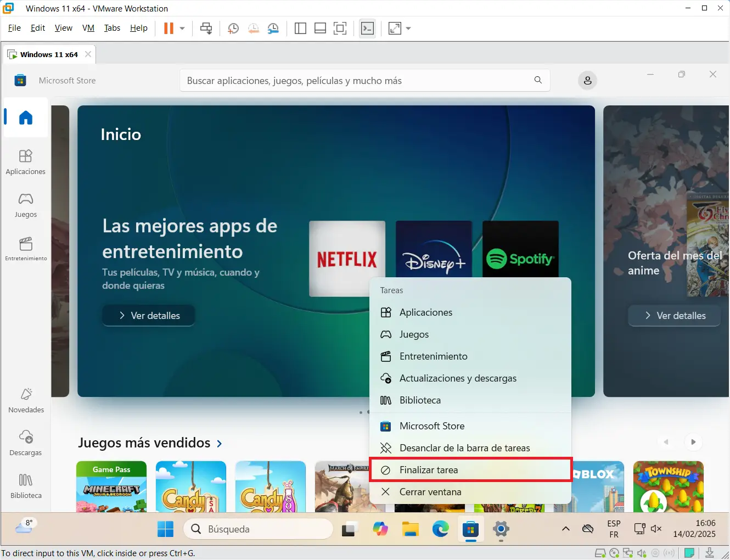Open the Windows Start button
This screenshot has width=730, height=560.
[165, 529]
